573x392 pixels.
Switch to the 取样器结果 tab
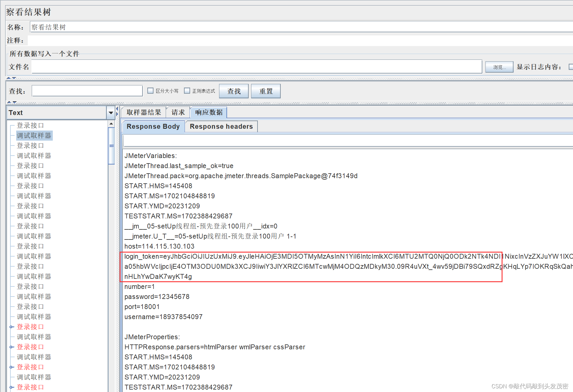click(144, 112)
